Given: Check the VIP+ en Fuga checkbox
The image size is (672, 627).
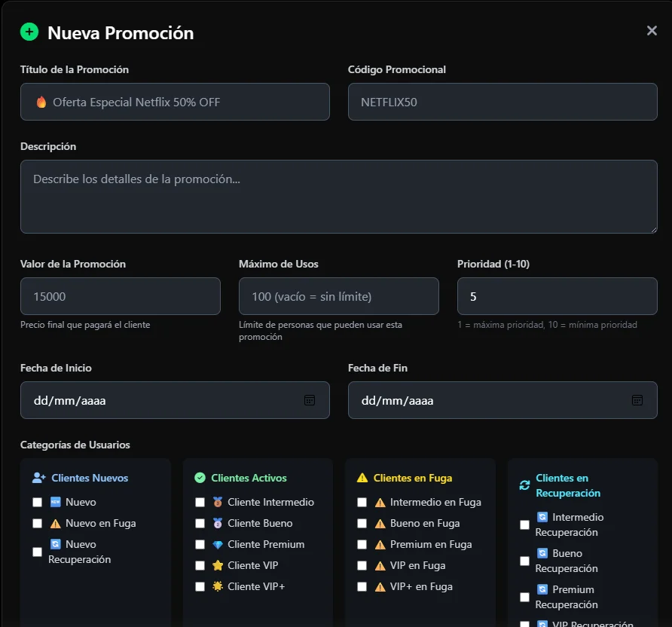Looking at the screenshot, I should click(x=362, y=587).
